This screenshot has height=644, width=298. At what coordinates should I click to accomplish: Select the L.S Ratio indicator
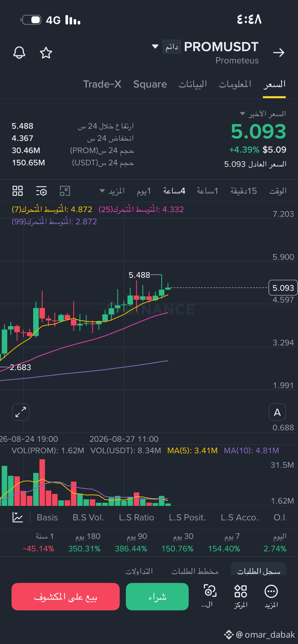(136, 517)
